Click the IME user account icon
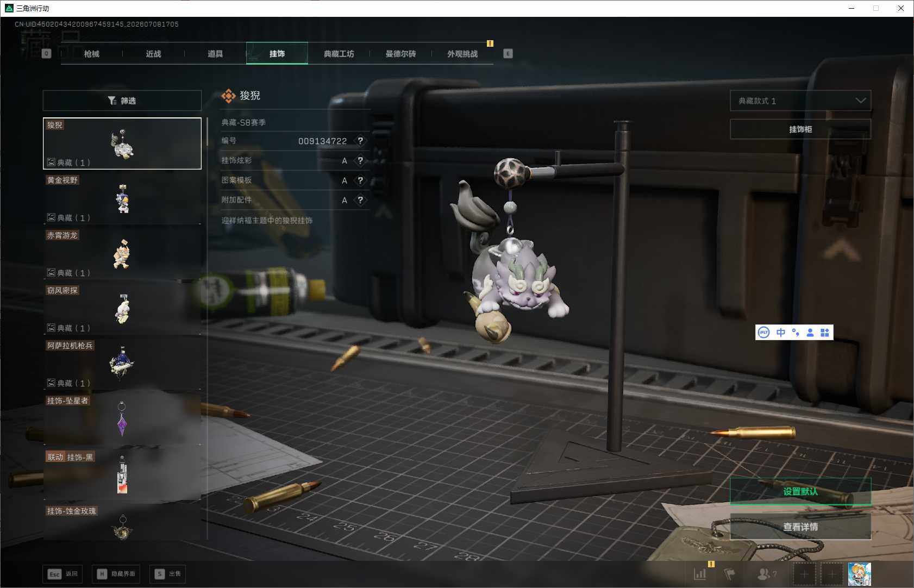 point(810,333)
